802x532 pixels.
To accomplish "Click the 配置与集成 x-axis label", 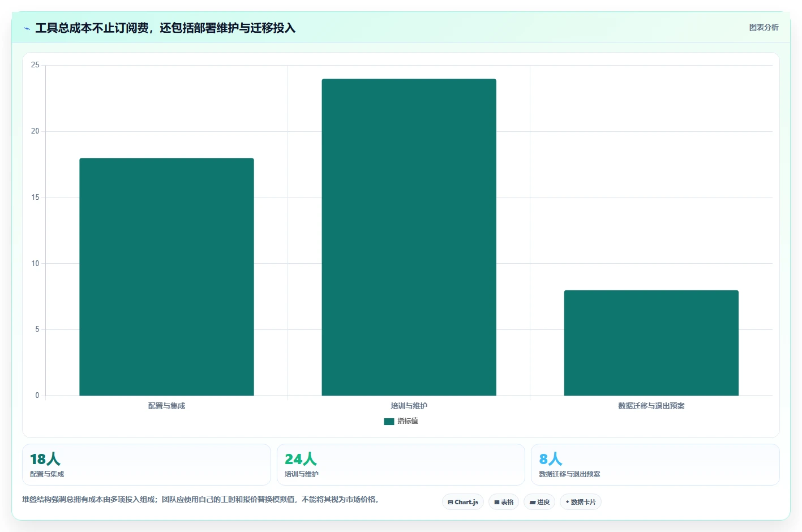I will point(166,406).
